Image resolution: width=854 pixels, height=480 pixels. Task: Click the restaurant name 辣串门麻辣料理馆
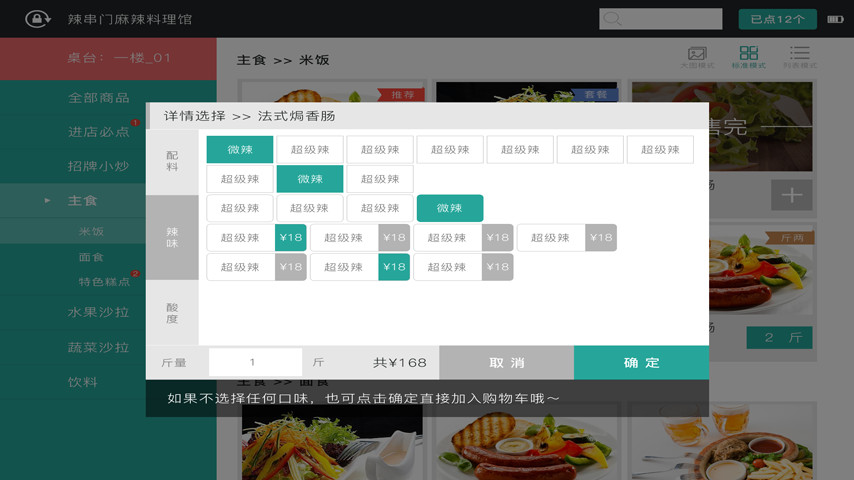click(x=130, y=19)
